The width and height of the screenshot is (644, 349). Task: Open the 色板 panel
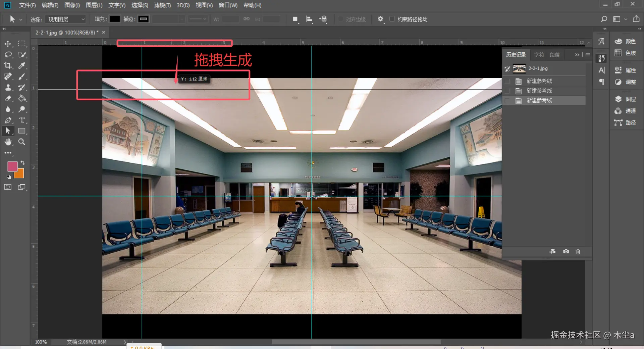(x=625, y=53)
